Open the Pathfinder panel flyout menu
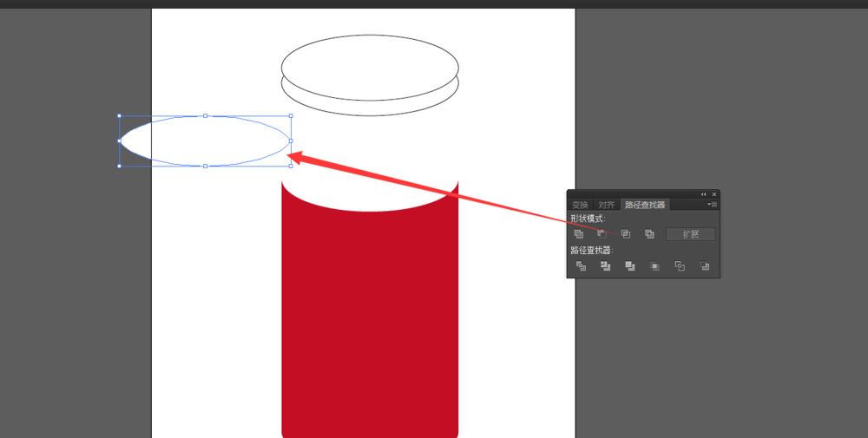This screenshot has height=438, width=868. click(712, 205)
